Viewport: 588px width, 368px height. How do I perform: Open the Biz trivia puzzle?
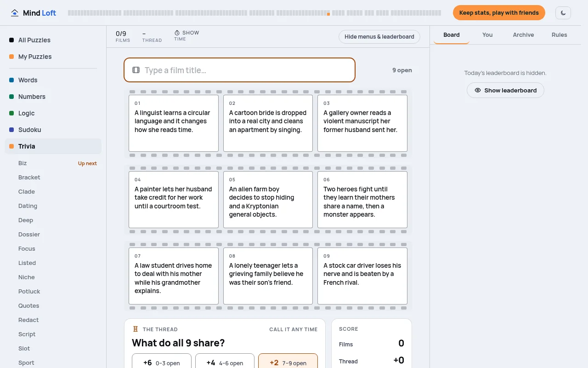(57, 163)
